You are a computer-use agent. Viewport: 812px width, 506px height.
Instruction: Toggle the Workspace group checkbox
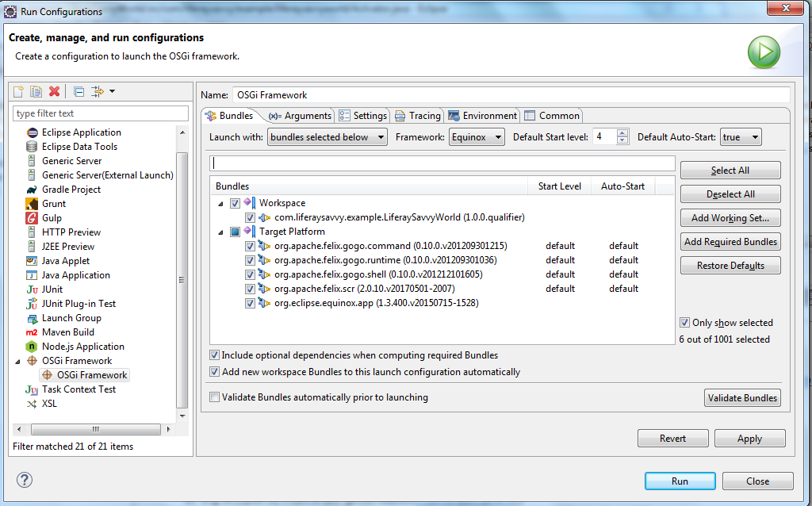235,203
